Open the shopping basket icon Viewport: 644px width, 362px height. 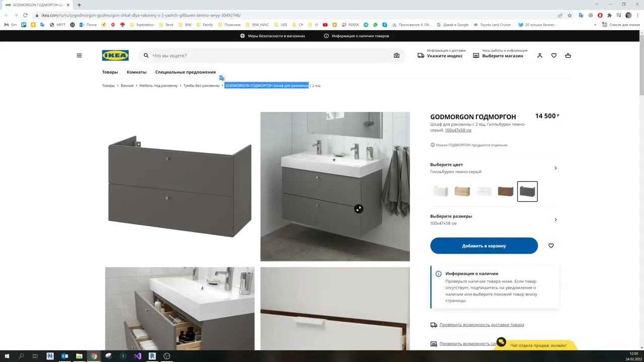(x=568, y=55)
